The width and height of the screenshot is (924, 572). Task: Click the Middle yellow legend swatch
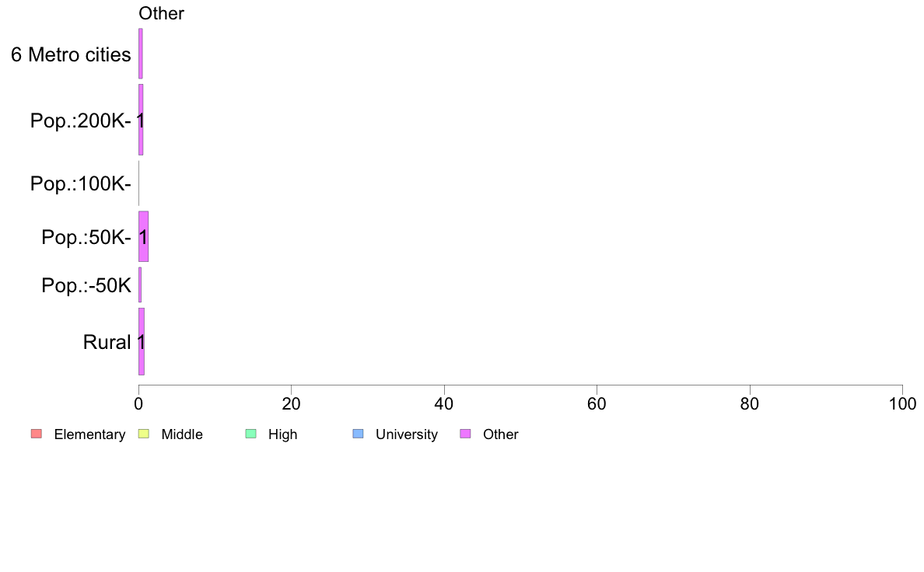144,434
